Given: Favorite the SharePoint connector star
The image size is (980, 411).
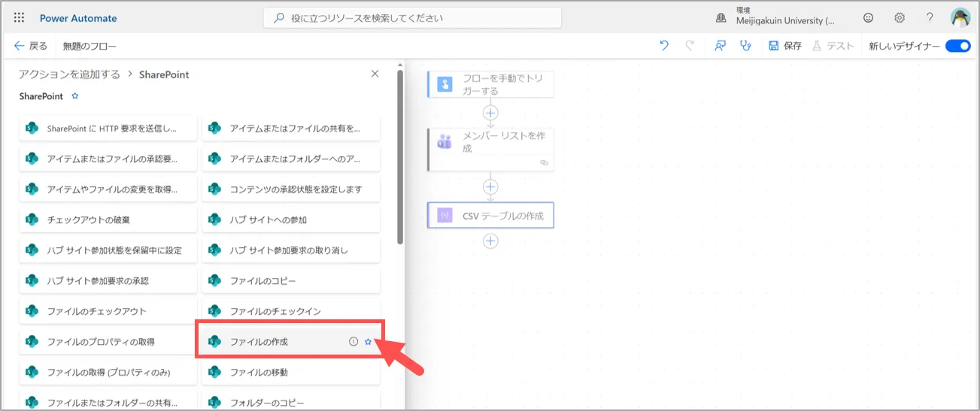Looking at the screenshot, I should 74,96.
